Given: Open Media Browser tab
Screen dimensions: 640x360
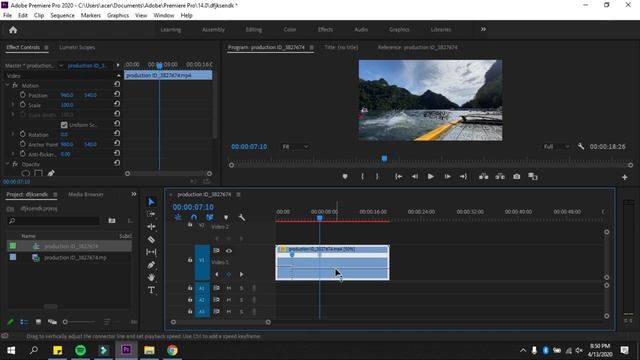Looking at the screenshot, I should click(86, 195).
